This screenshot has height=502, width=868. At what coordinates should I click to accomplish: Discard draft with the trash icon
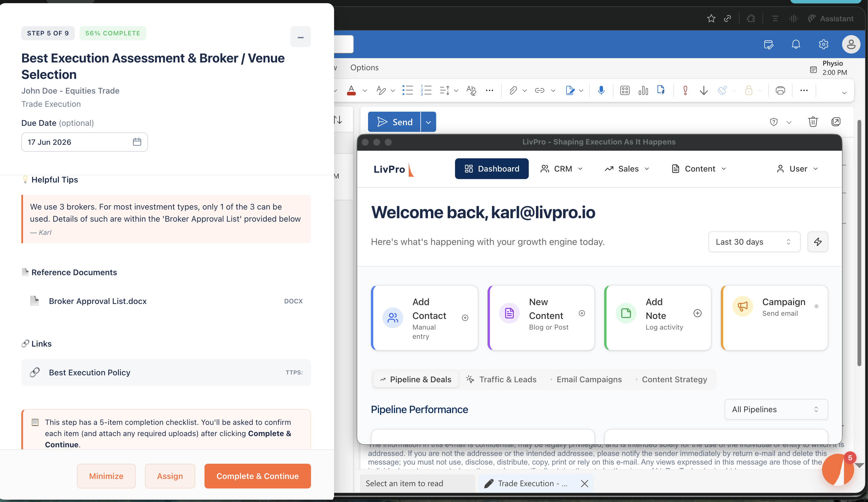pos(813,121)
